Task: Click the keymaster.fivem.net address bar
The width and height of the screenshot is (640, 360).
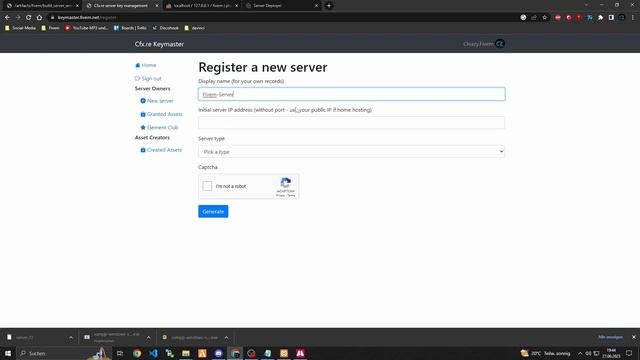Action: (x=286, y=18)
